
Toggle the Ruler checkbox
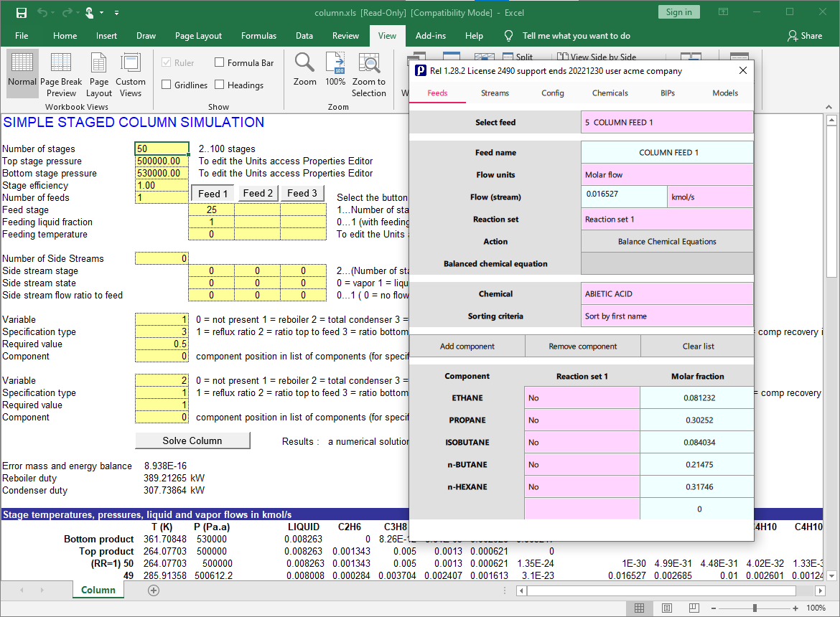coord(166,62)
